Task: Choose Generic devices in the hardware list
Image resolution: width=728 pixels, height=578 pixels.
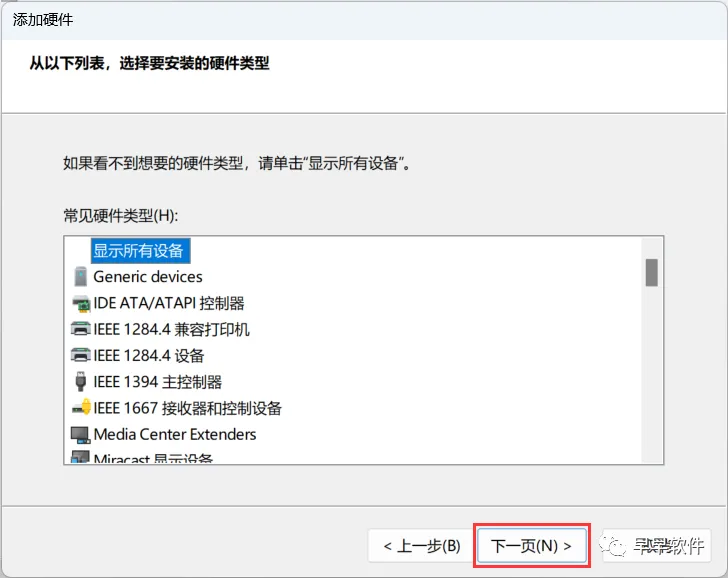Action: [148, 277]
